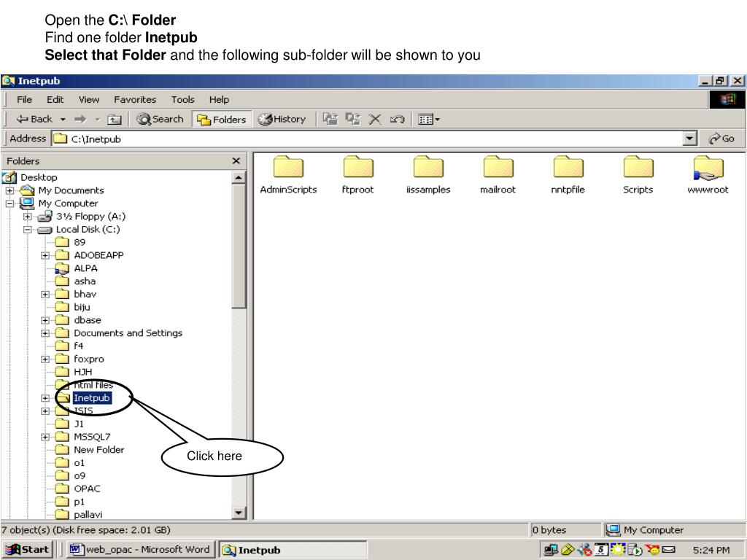Select the Inetpub folder in tree
The height and width of the screenshot is (560, 747).
click(91, 397)
